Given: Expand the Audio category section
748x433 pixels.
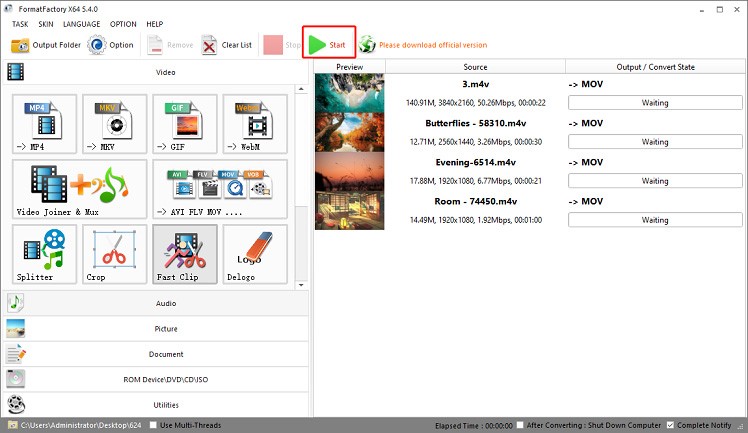Looking at the screenshot, I should 156,303.
